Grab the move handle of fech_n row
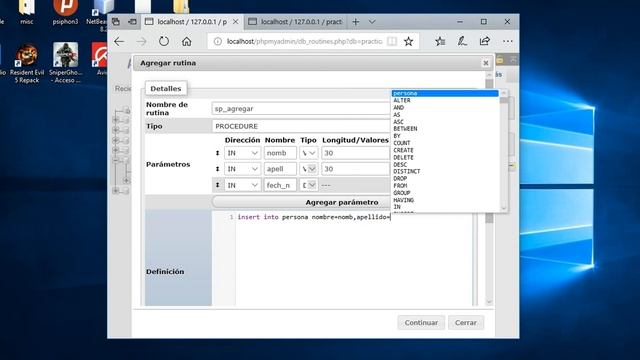 217,185
